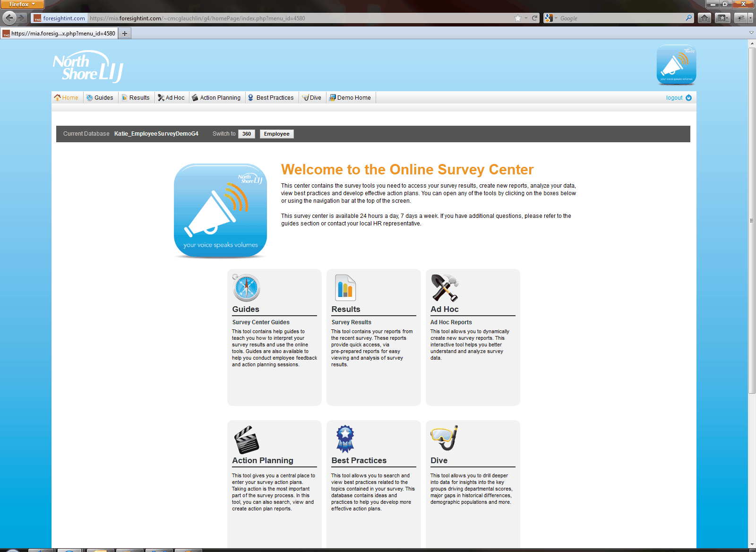Click the magnifier in the search box
This screenshot has width=756, height=552.
coord(689,18)
